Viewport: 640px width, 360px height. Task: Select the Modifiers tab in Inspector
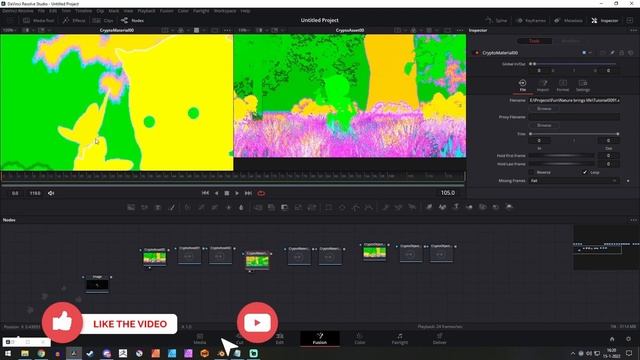pyautogui.click(x=571, y=41)
